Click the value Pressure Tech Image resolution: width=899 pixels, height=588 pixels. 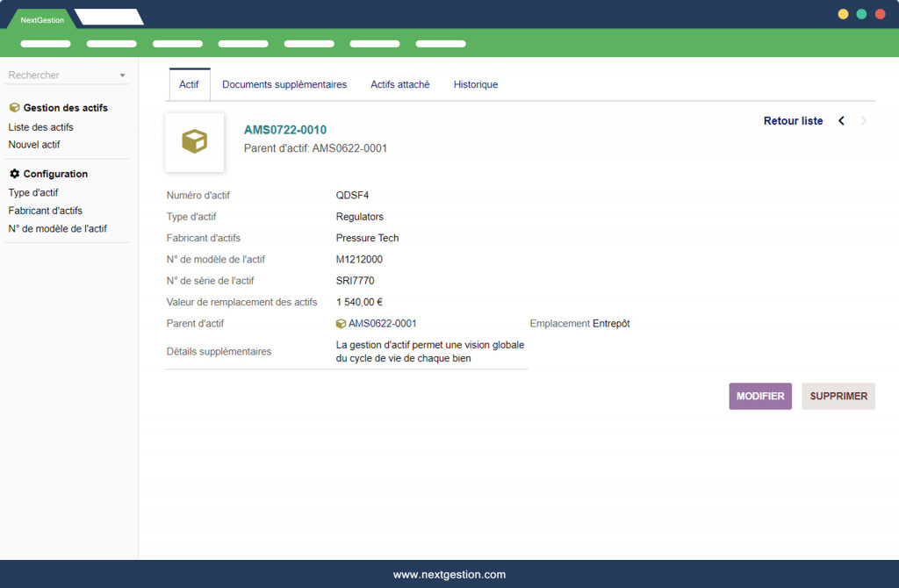pos(367,238)
